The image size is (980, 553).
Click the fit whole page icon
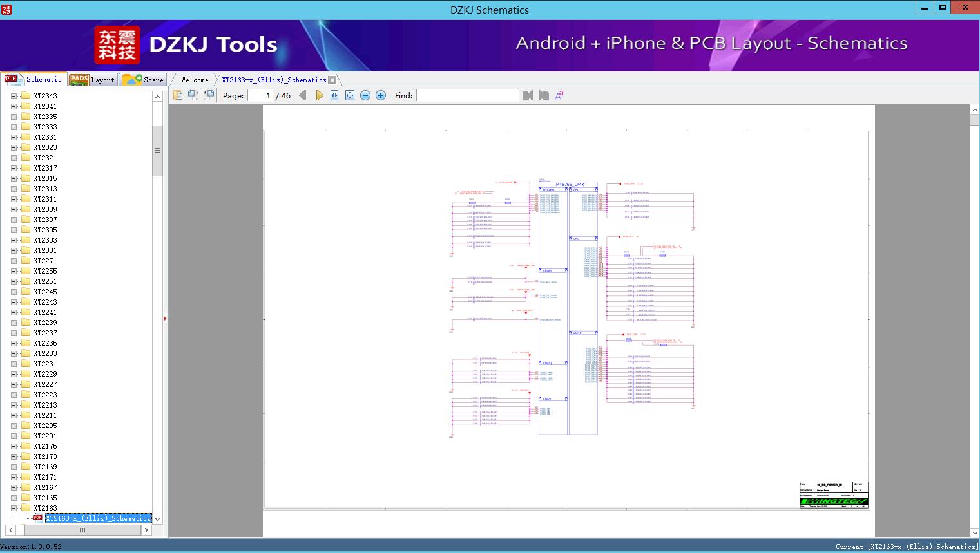350,95
